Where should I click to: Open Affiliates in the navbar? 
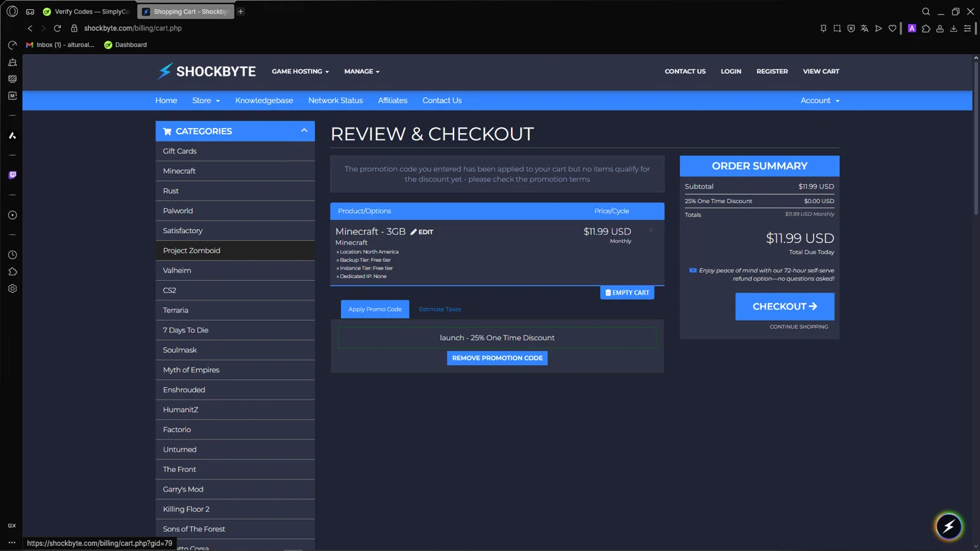(393, 101)
